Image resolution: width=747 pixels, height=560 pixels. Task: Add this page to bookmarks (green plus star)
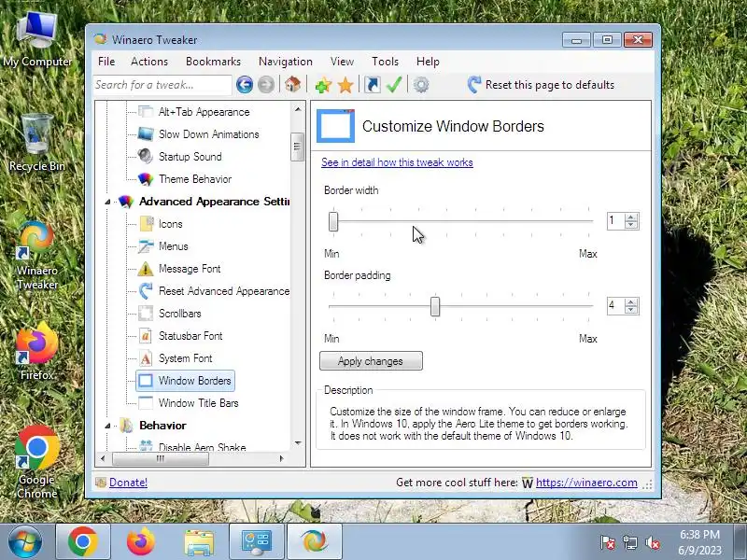point(323,85)
